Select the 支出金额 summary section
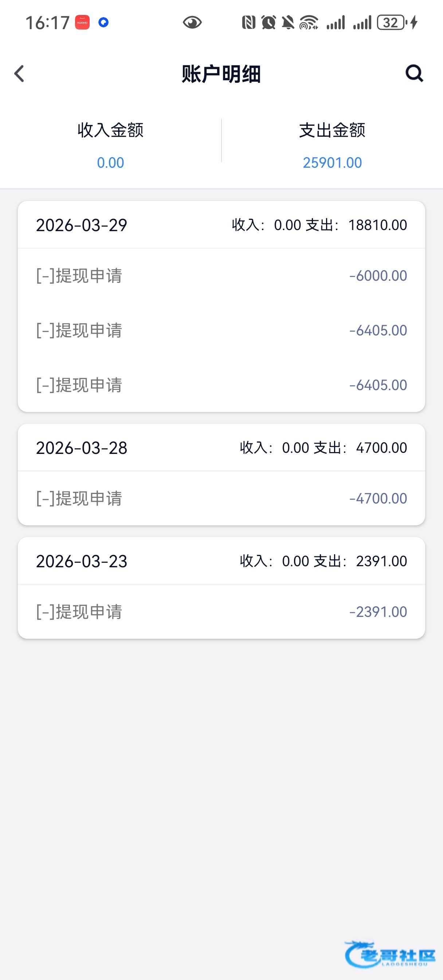 [332, 146]
